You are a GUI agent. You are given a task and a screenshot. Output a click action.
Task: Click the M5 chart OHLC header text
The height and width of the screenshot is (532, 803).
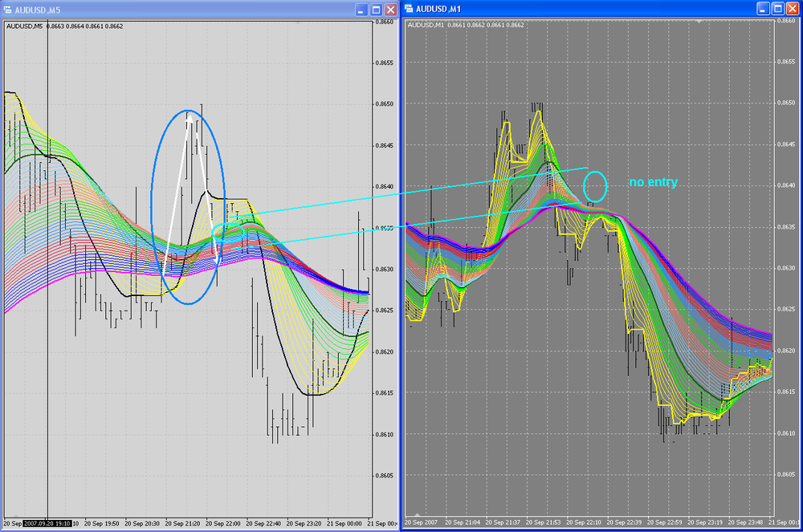(64, 26)
